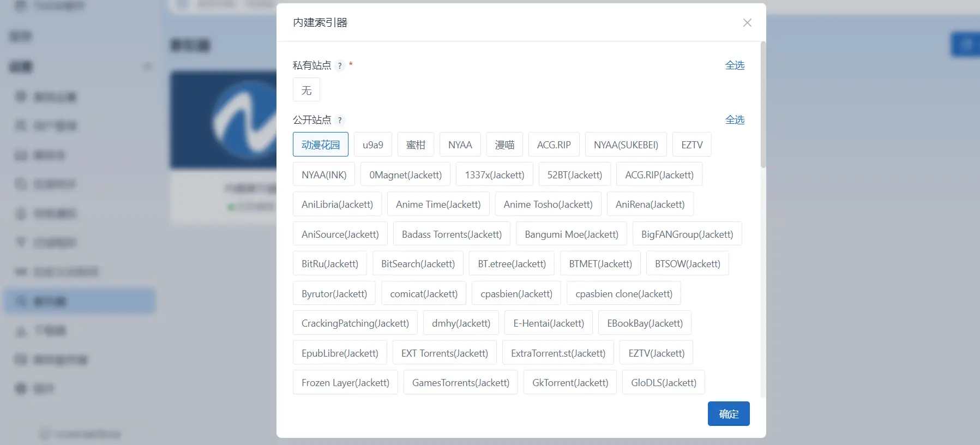This screenshot has width=980, height=445.
Task: Toggle Byrutor(Jackett) indexer
Action: click(334, 293)
